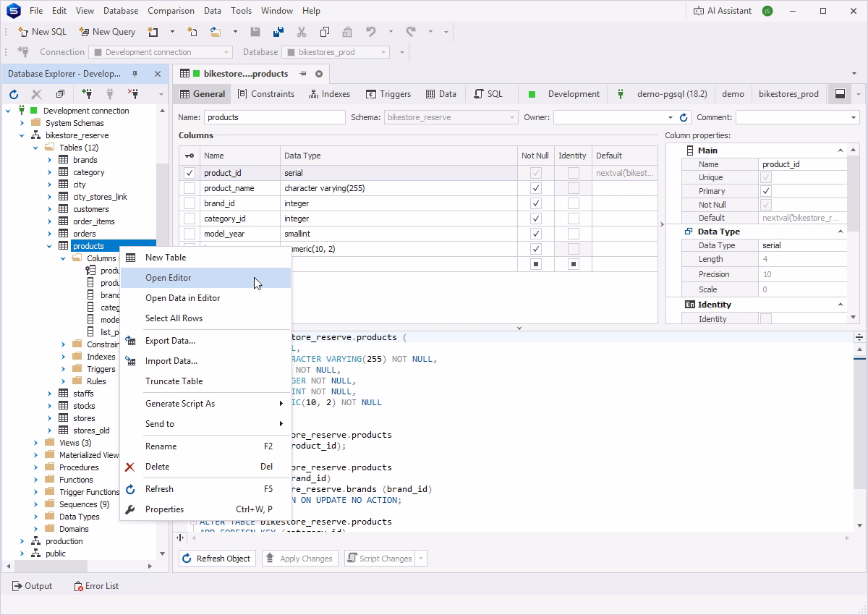
Task: Click the Undo arrow icon
Action: click(371, 32)
